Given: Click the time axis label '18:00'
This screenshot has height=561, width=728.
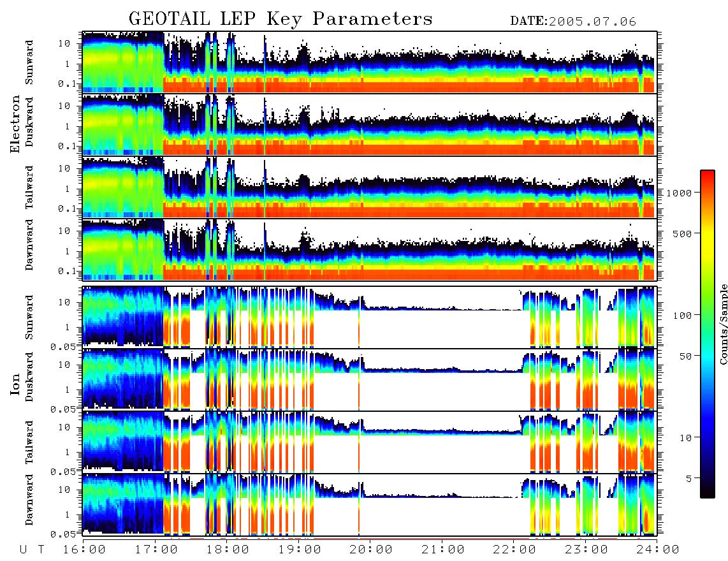Looking at the screenshot, I should pyautogui.click(x=228, y=550).
